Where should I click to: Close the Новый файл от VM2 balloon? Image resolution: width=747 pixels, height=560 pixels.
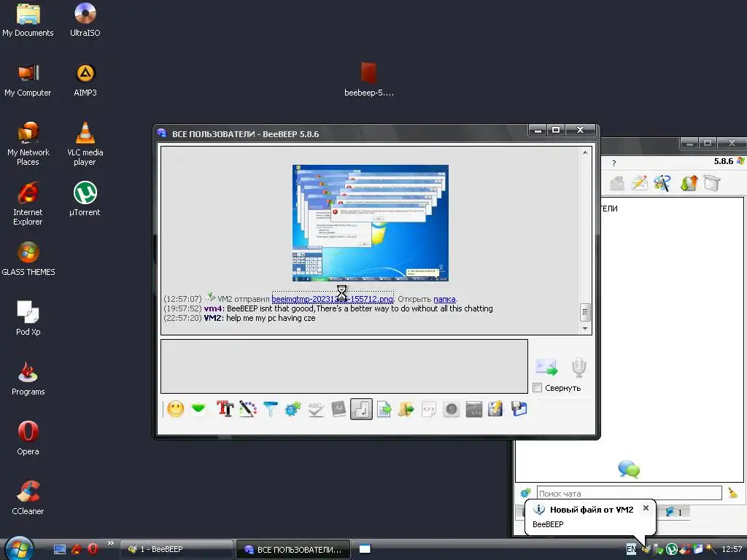[646, 508]
